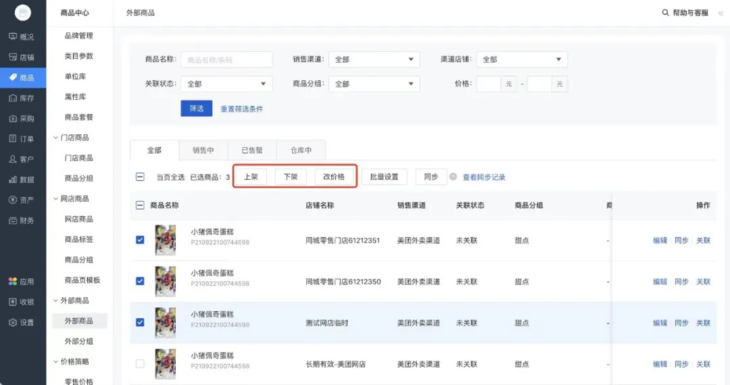Uncheck the 同城零售门店61212351 row checkbox
The height and width of the screenshot is (385, 730).
coord(140,240)
